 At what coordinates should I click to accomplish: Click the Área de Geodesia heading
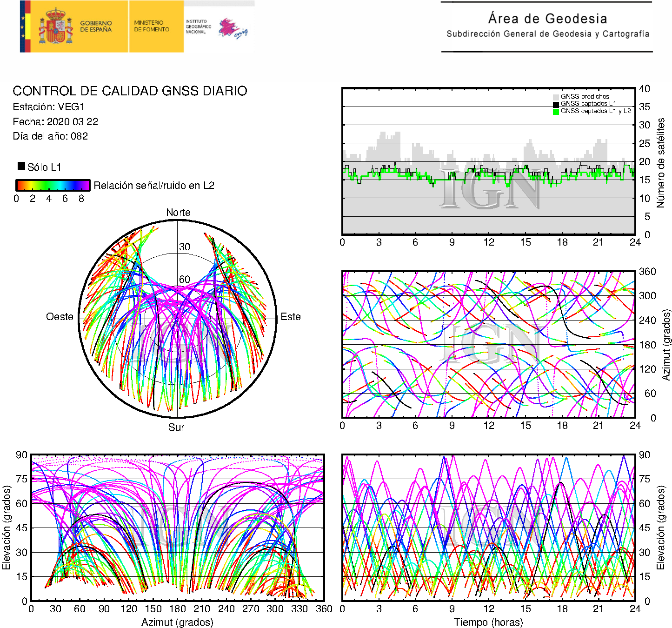[x=547, y=19]
